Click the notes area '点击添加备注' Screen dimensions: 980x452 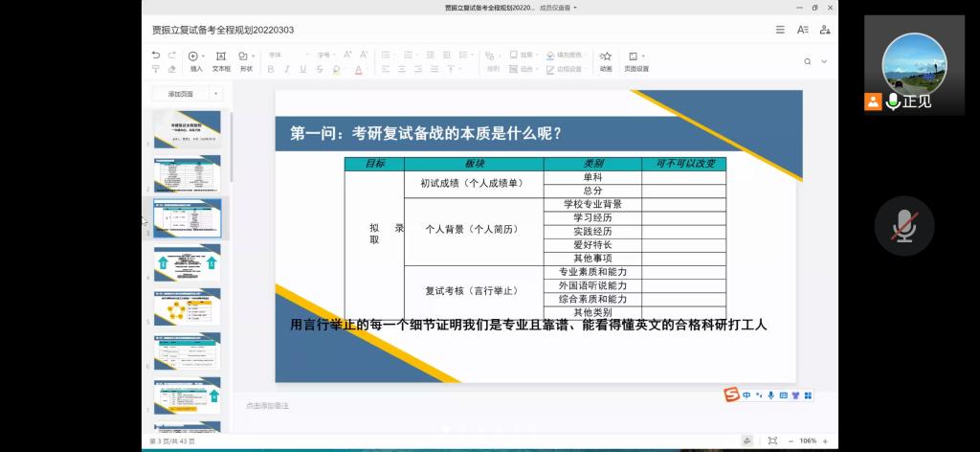[267, 406]
